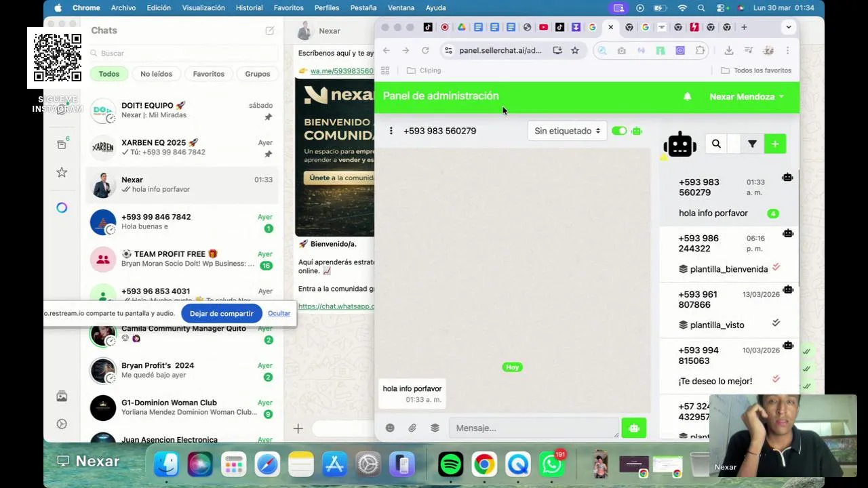Viewport: 868px width, 488px height.
Task: Open Chrome downloads icon
Action: tap(729, 50)
